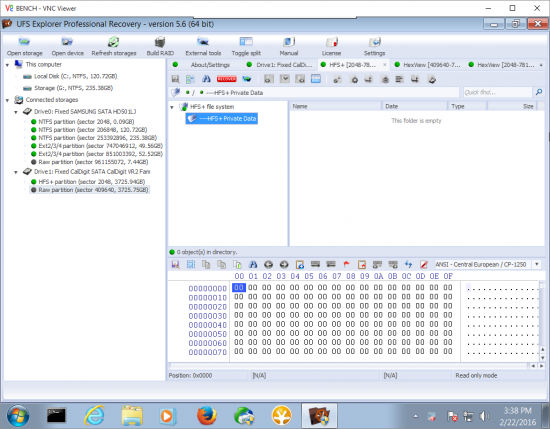The width and height of the screenshot is (550, 429).
Task: Click the first save icon in hex toolbar
Action: (175, 264)
